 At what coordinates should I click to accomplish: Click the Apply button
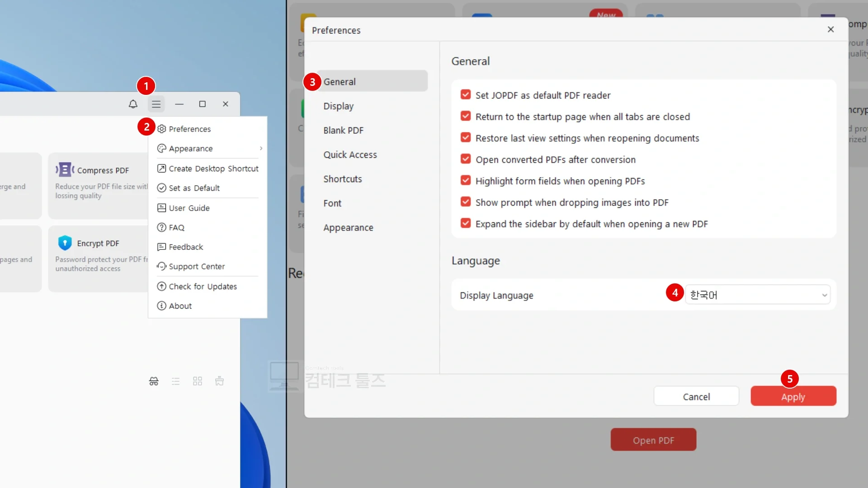793,396
